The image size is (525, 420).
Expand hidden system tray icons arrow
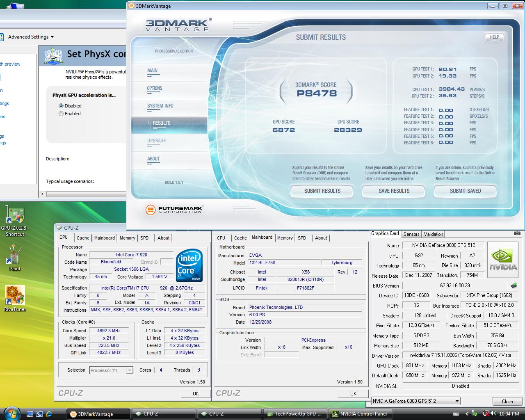coord(467,414)
